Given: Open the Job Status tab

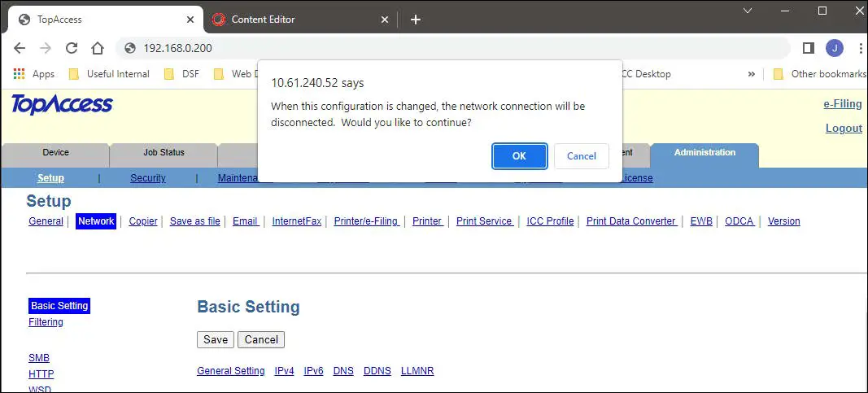Looking at the screenshot, I should 164,153.
